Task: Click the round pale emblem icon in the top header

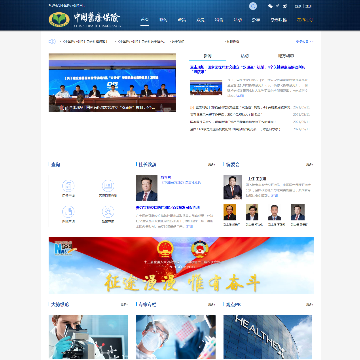Action: click(x=253, y=6)
